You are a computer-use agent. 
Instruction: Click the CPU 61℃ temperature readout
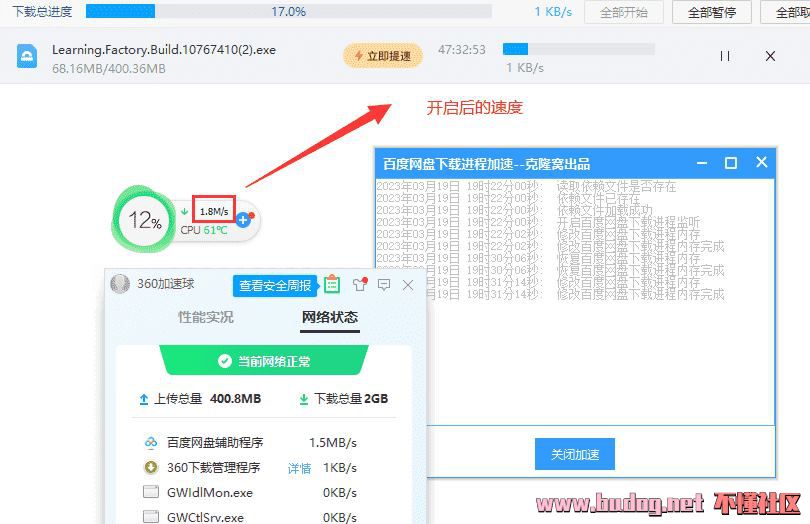[204, 230]
